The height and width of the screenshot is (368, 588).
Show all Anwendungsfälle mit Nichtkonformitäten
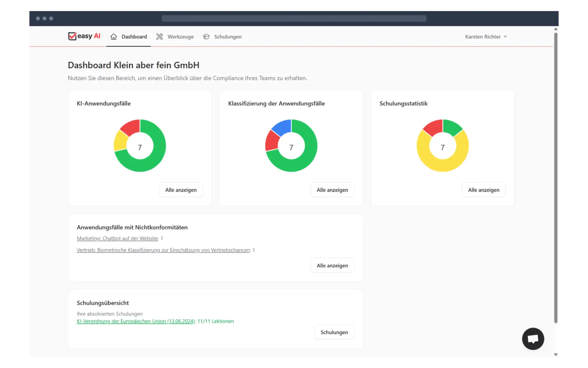click(x=332, y=265)
